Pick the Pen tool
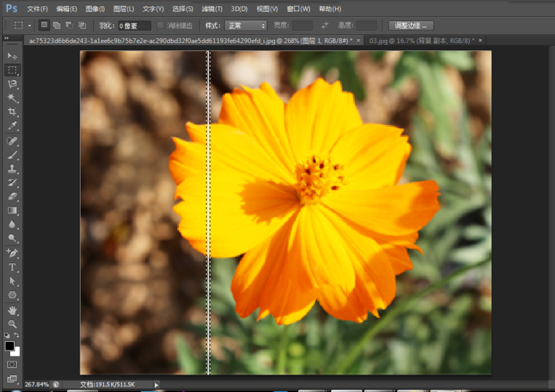The width and height of the screenshot is (555, 392). click(12, 253)
